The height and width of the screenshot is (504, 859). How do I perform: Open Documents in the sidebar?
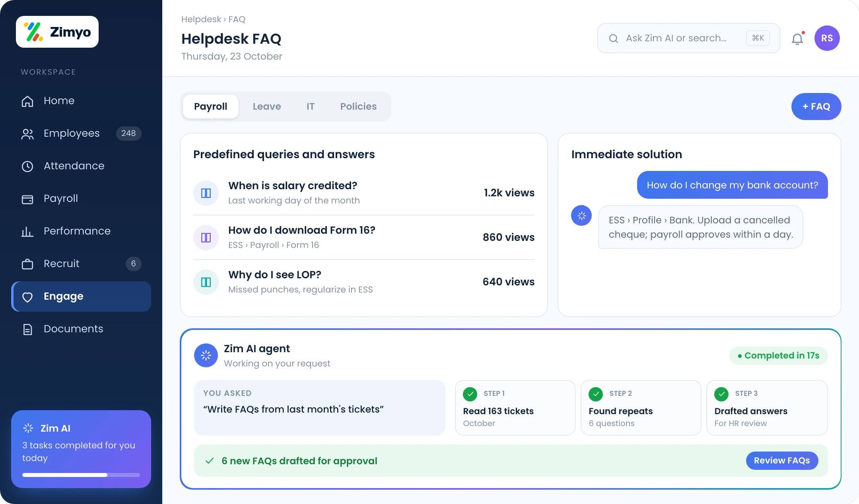tap(81, 329)
